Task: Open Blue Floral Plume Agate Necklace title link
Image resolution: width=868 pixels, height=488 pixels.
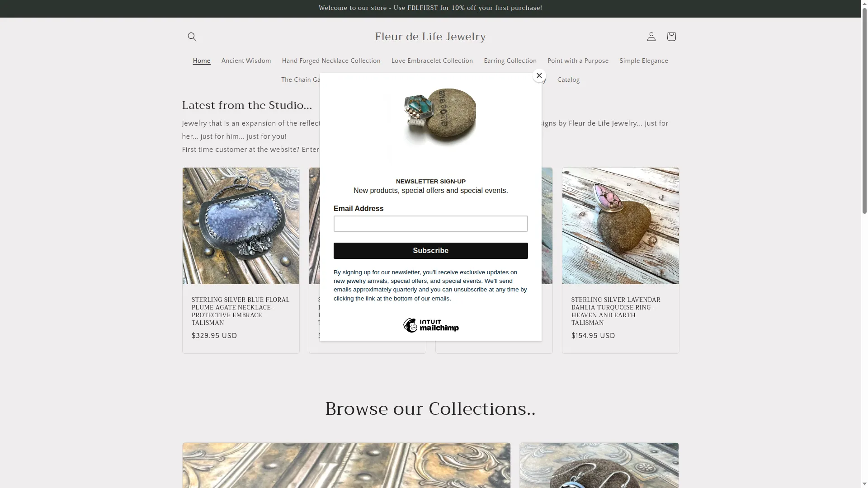Action: (241, 311)
